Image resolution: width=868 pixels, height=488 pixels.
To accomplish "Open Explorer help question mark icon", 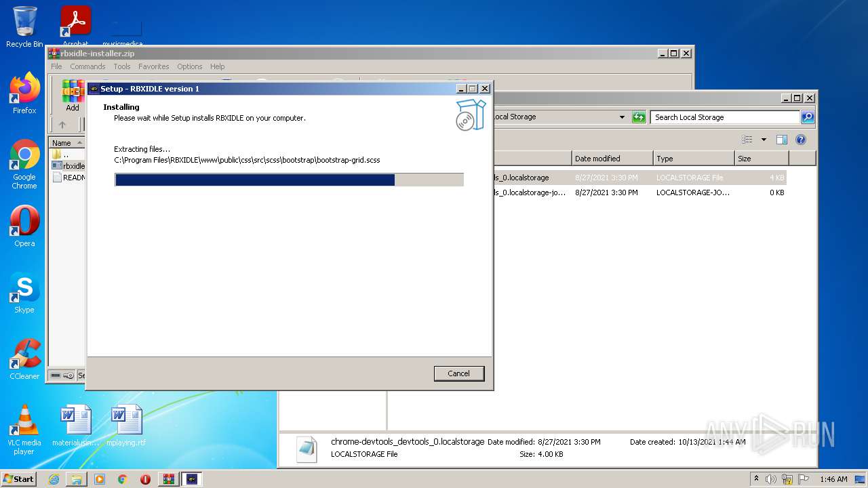I will (x=801, y=140).
